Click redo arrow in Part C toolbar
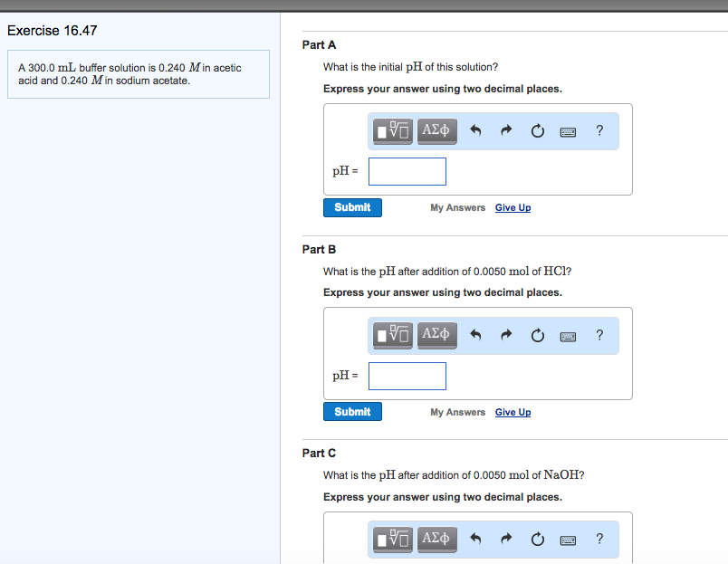The width and height of the screenshot is (728, 564). 507,539
